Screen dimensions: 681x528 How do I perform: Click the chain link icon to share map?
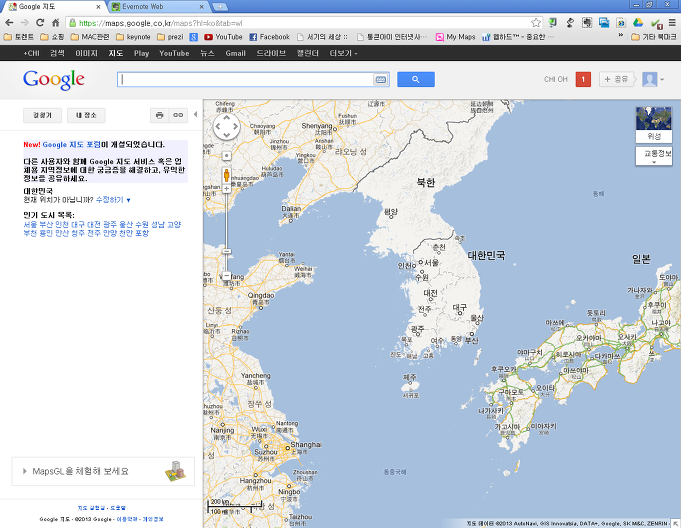click(x=178, y=115)
